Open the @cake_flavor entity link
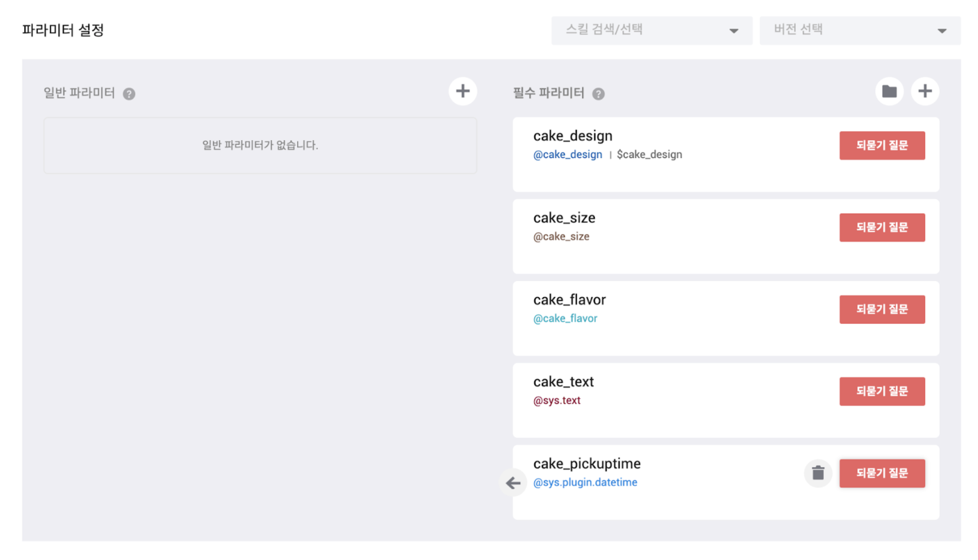The image size is (978, 560). coord(565,319)
